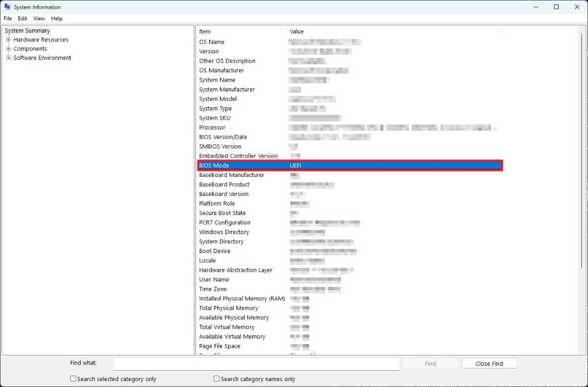
Task: Select the Available Virtual Memory row
Action: [350, 336]
